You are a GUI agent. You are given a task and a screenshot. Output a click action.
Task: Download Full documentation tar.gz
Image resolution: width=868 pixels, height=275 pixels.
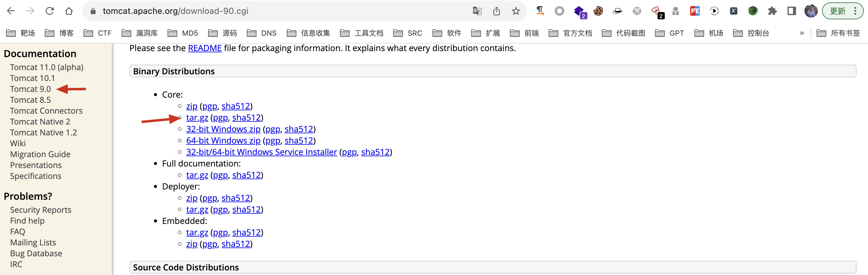(x=197, y=175)
